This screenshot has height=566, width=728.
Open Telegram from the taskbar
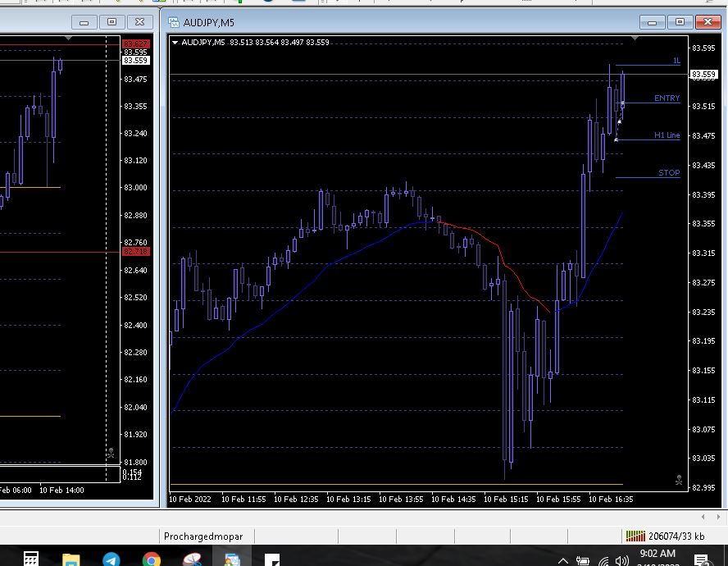pyautogui.click(x=111, y=559)
